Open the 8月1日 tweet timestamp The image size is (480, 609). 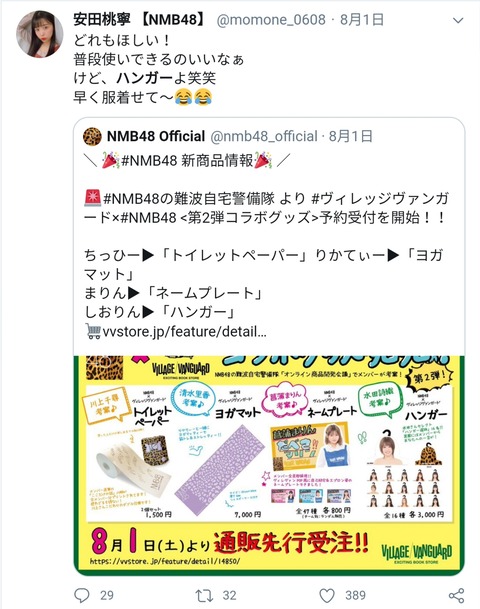[362, 19]
